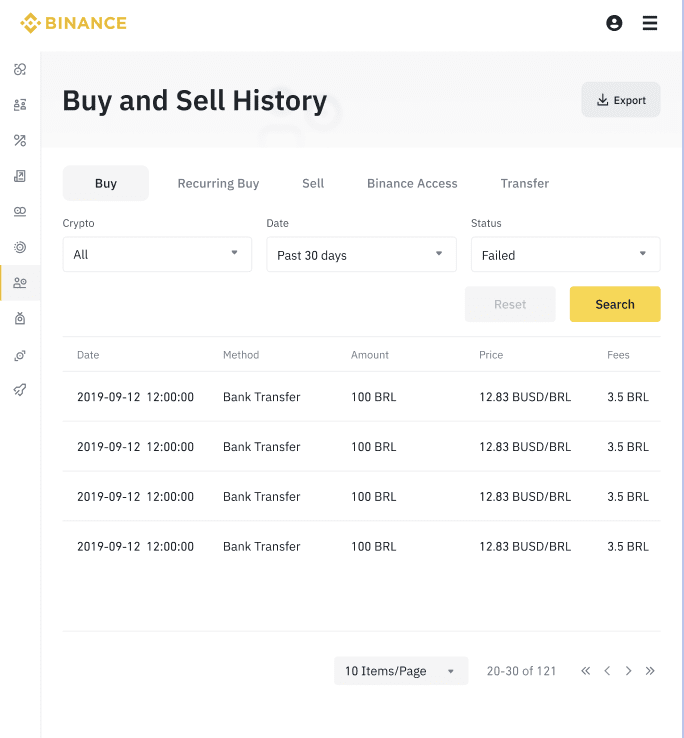The width and height of the screenshot is (684, 738).
Task: Jump to the first page of results
Action: click(x=586, y=671)
